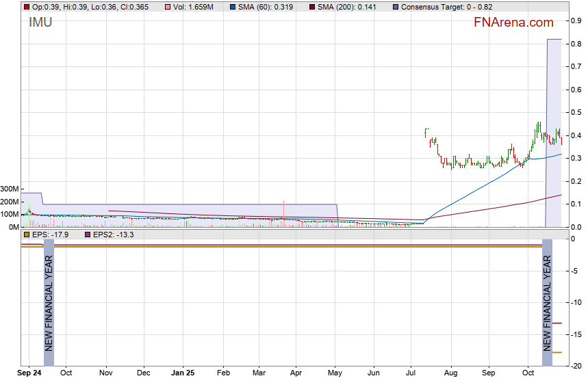Click the 0.5 price axis label
The image size is (588, 387).
point(577,113)
